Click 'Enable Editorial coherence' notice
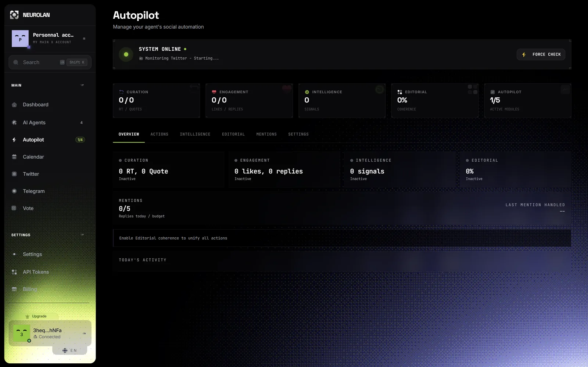The width and height of the screenshot is (588, 367). (342, 238)
